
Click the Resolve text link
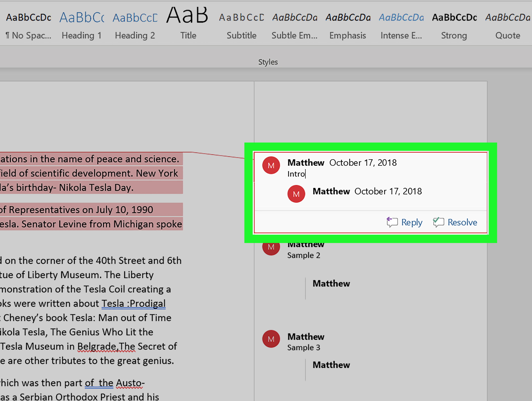click(x=462, y=222)
